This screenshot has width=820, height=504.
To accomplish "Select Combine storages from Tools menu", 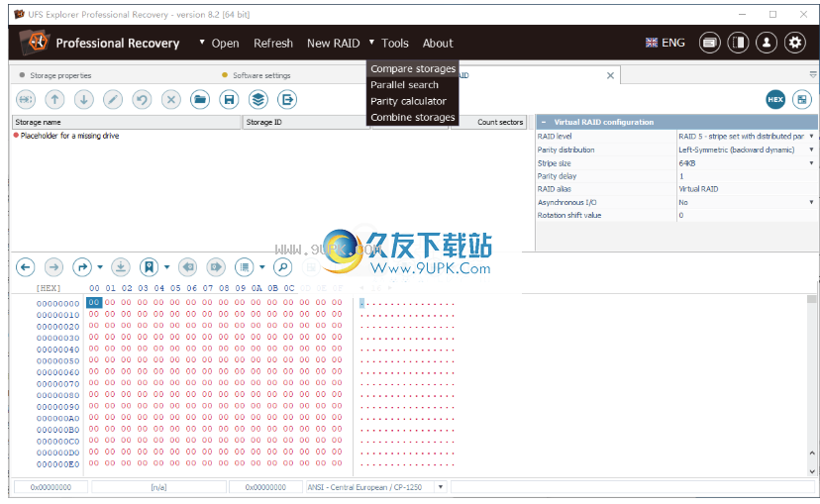I will pyautogui.click(x=413, y=117).
